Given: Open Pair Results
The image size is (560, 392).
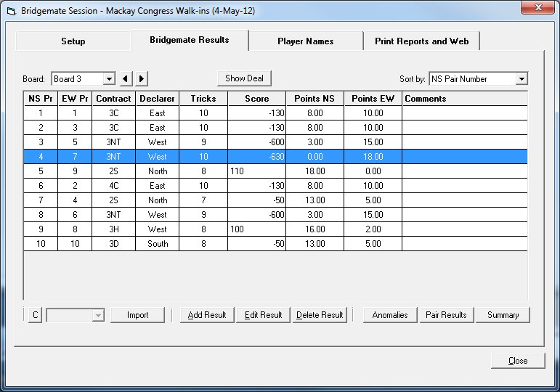Looking at the screenshot, I should coord(447,315).
